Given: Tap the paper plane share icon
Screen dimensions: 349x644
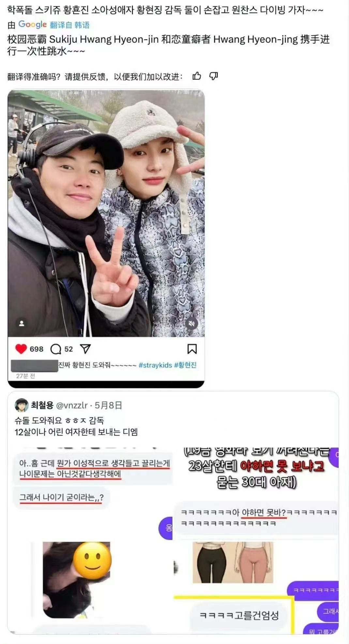Looking at the screenshot, I should pos(85,349).
